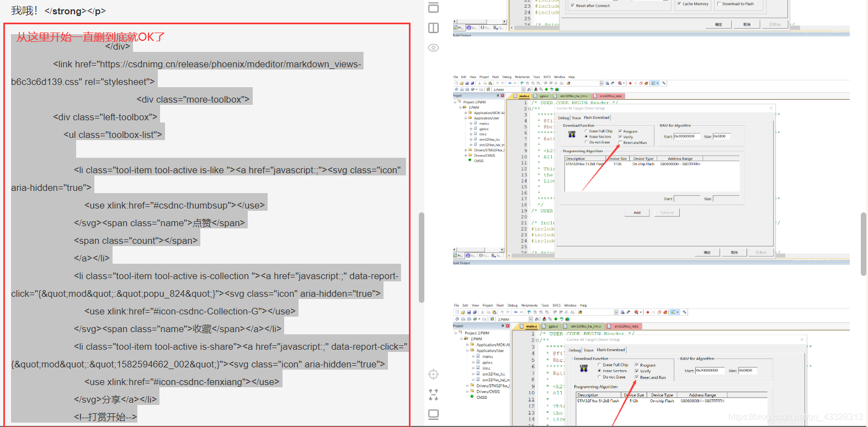868x427 pixels.
Task: Click the monitor icon at sidebar bottom
Action: click(x=434, y=414)
